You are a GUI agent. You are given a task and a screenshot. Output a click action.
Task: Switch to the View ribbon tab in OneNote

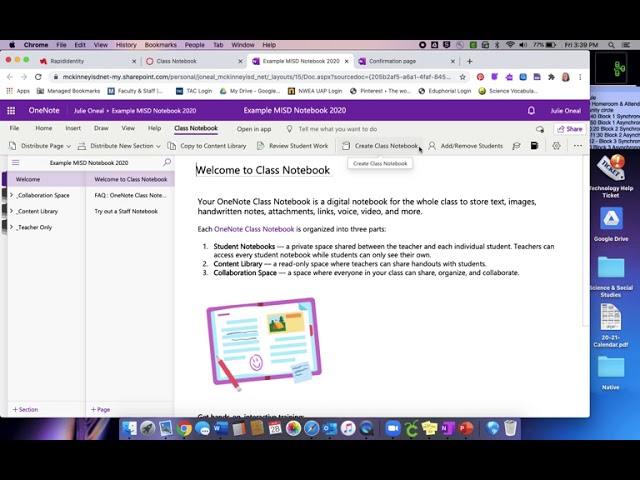point(128,128)
